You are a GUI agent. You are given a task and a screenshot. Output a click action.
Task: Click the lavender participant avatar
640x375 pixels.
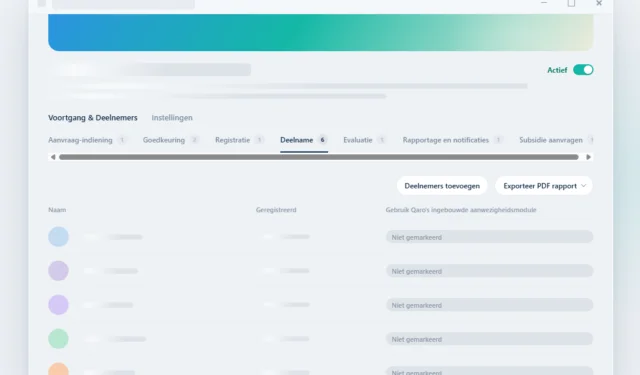[x=58, y=305]
